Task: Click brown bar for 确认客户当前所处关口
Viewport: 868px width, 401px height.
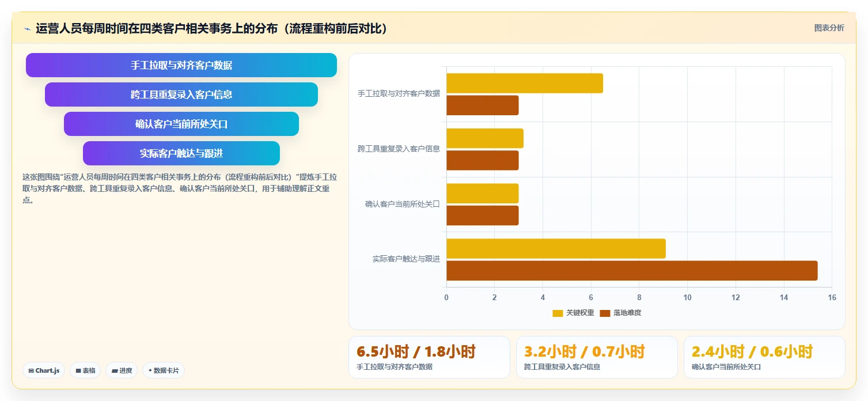Action: pyautogui.click(x=483, y=215)
